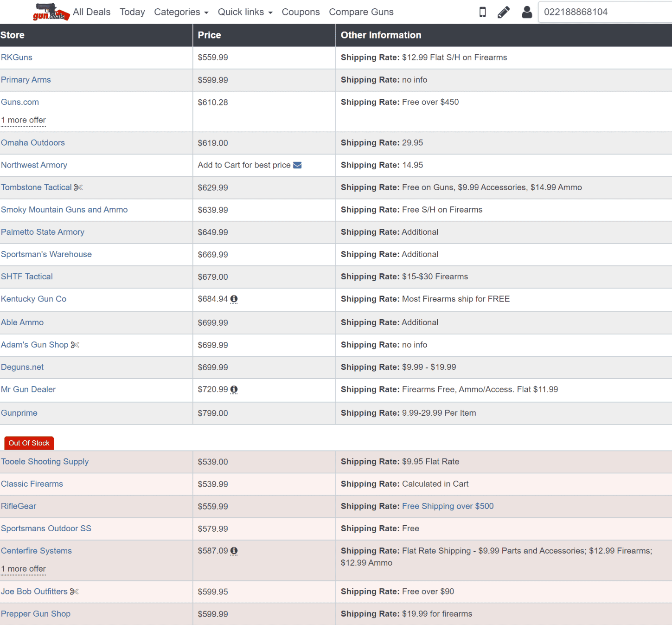Screen dimensions: 672x625
Task: Click 'Most Firearms ship for FREE' text
Action: (456, 299)
